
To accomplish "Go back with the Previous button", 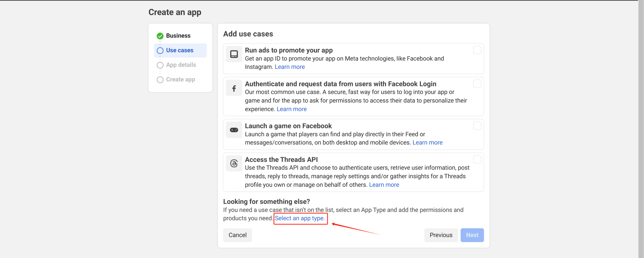I will coord(441,235).
